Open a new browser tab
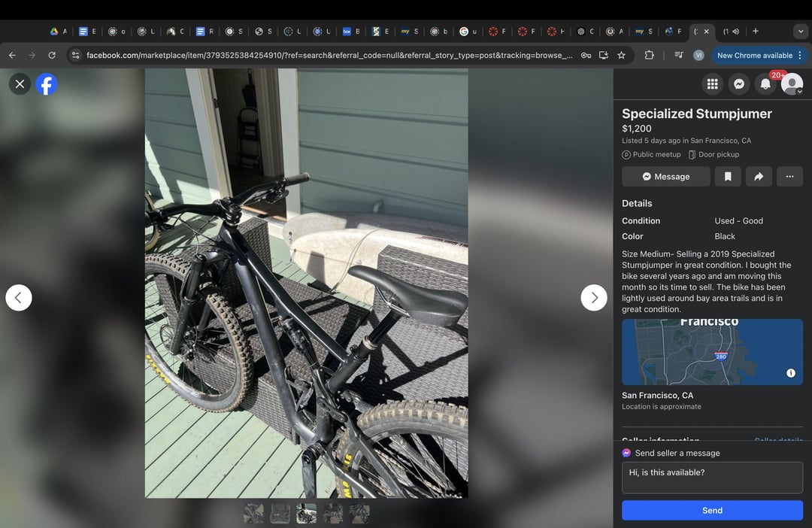This screenshot has width=812, height=528. click(756, 31)
